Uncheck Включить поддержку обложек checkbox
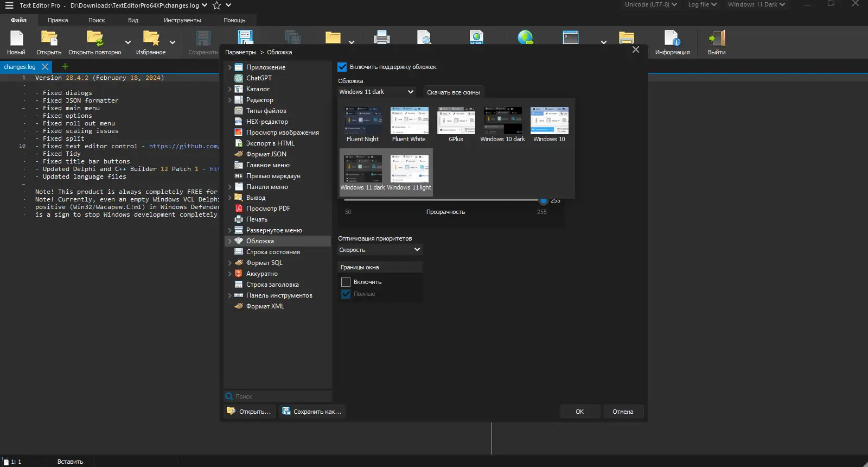868x467 pixels. tap(342, 67)
